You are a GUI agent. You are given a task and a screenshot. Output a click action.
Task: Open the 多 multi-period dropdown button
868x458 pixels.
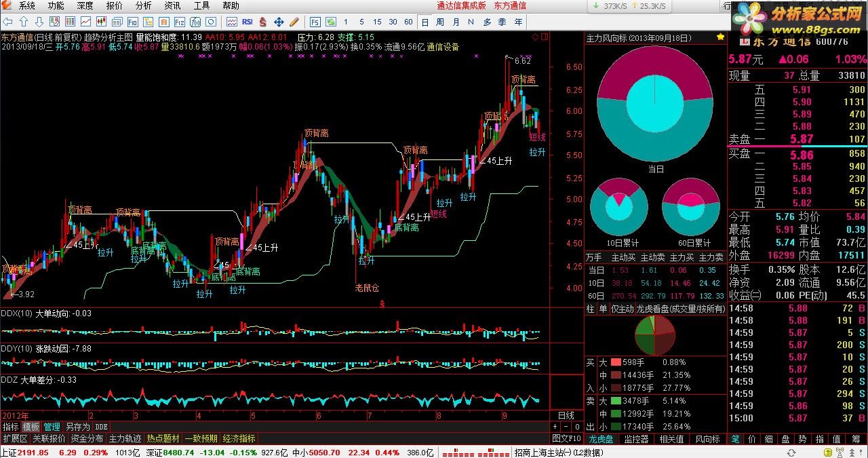pyautogui.click(x=487, y=22)
